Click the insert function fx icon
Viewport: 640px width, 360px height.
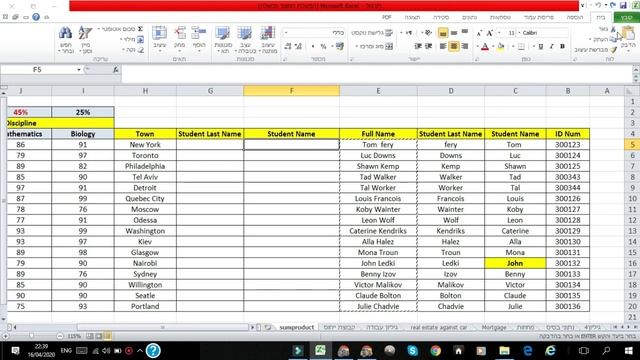click(x=116, y=70)
